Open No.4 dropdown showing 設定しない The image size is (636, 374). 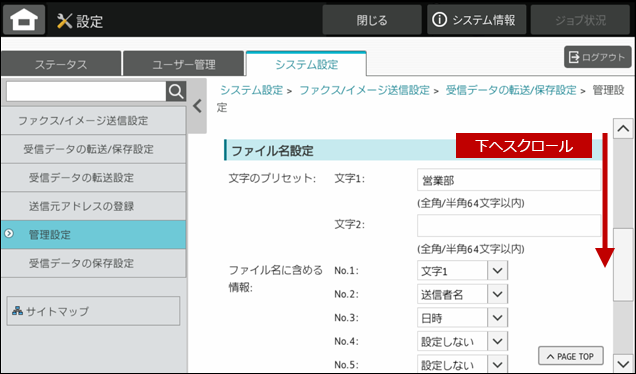pos(462,341)
